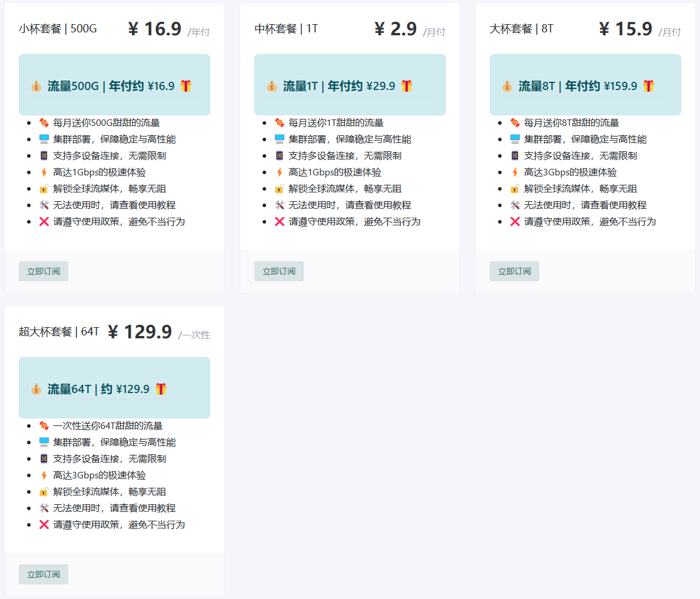
Task: Click unlock icon in 中杯套餐 feature list
Action: tap(280, 189)
